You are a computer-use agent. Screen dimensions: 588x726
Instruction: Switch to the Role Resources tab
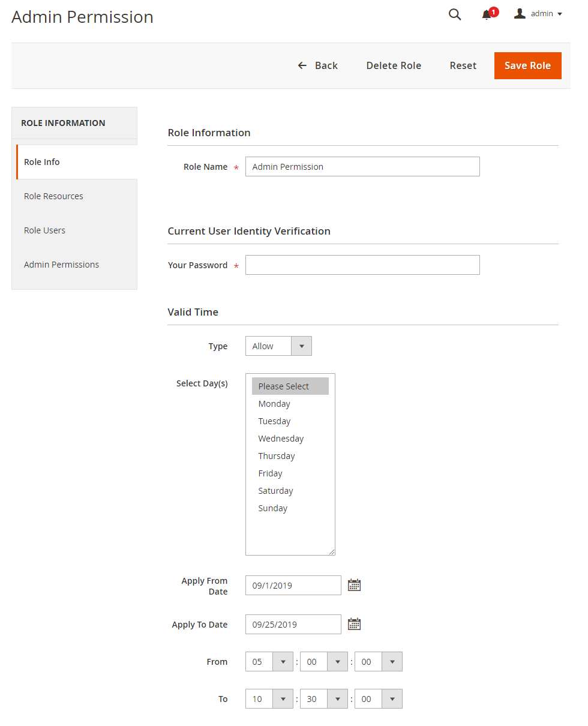coord(53,196)
